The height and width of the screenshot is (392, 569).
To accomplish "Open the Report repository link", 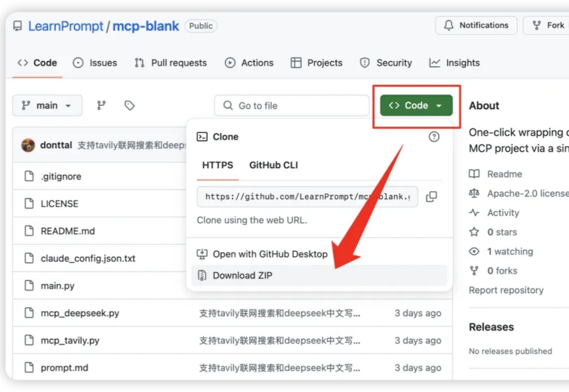I will tap(506, 290).
